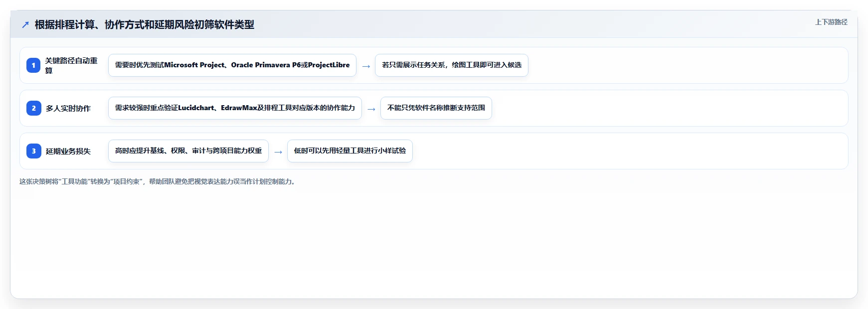The height and width of the screenshot is (309, 868).
Task: Click the box mentioning Microsoft Project and Primavera P6
Action: 232,65
